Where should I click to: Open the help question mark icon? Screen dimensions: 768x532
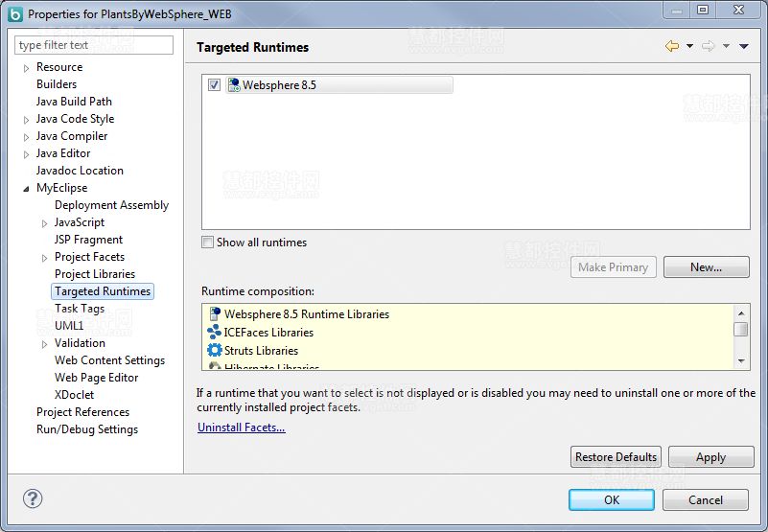tap(33, 498)
